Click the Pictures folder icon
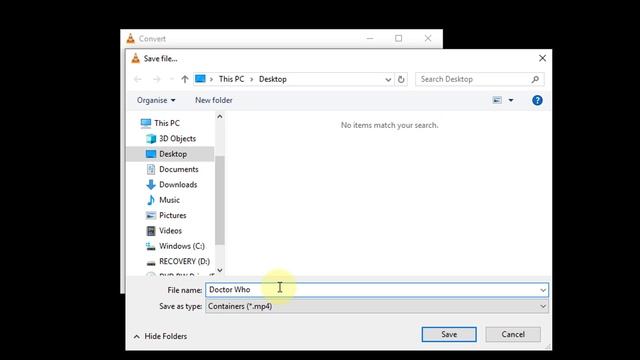This screenshot has height=360, width=640. coord(151,216)
